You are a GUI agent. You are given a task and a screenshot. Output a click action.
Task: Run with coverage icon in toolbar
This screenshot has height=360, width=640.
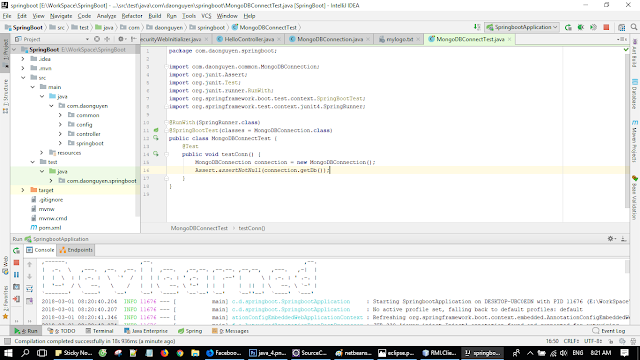[x=593, y=27]
